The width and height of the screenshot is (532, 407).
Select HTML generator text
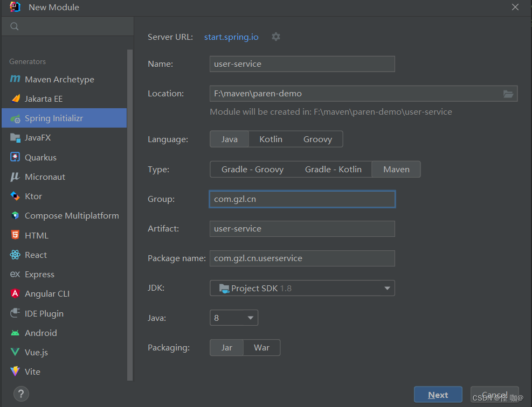(36, 235)
